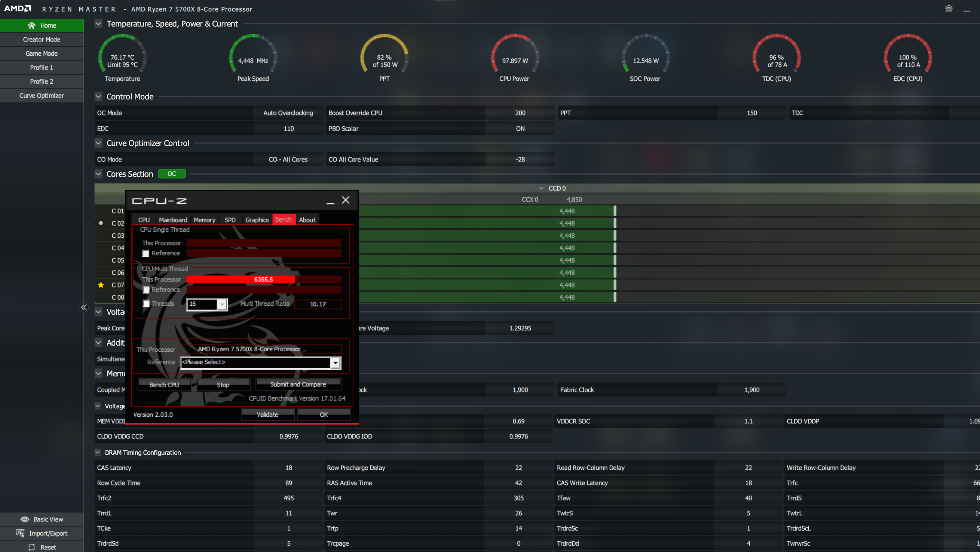Collapse the Cores Section

pos(98,174)
